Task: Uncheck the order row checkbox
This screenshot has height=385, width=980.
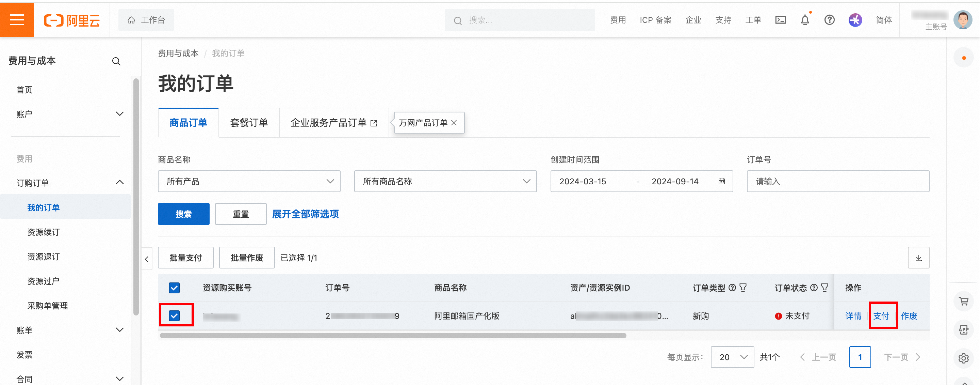Action: (x=174, y=315)
